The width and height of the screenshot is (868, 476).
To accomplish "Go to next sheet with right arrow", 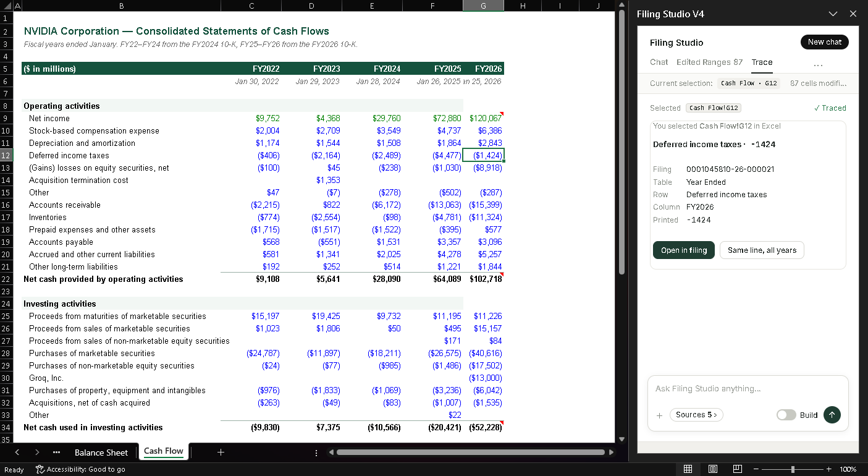I will 37,453.
